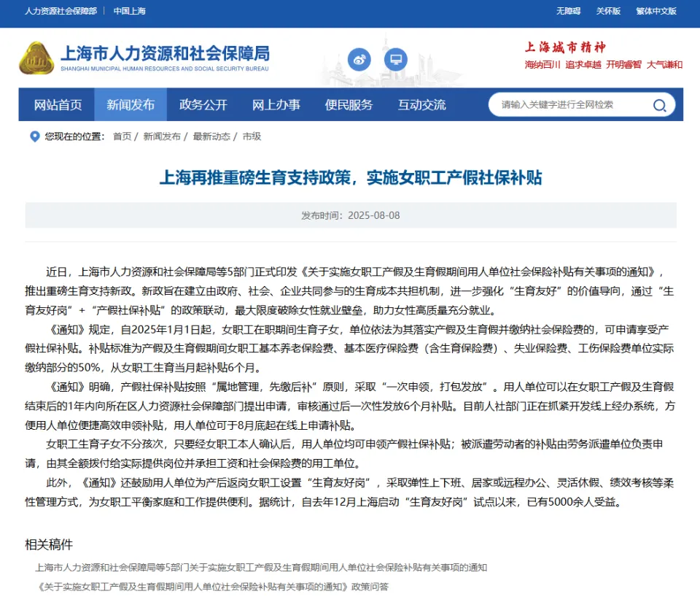Screen dimensions: 700x602
Task: Open the 政务公开 navigation menu
Action: pos(203,104)
